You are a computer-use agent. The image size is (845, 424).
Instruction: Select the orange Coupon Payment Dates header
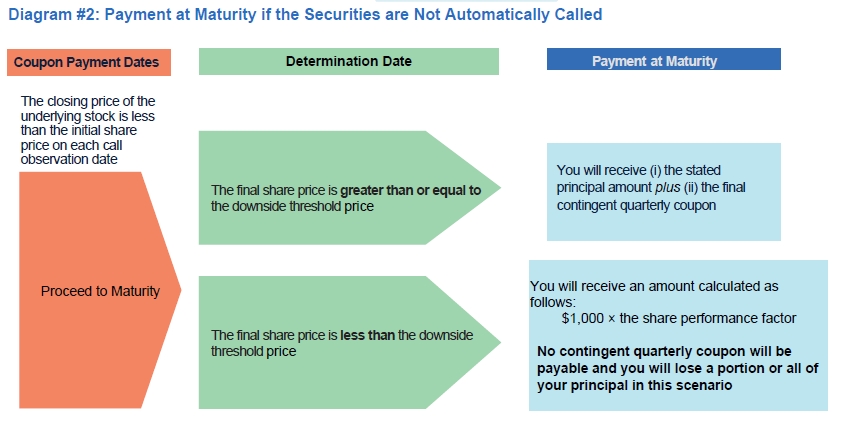point(86,62)
